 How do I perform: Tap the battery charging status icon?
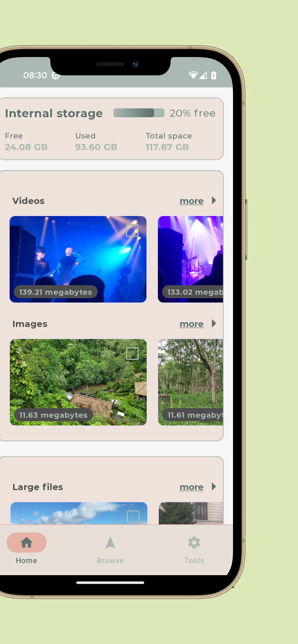(x=214, y=75)
